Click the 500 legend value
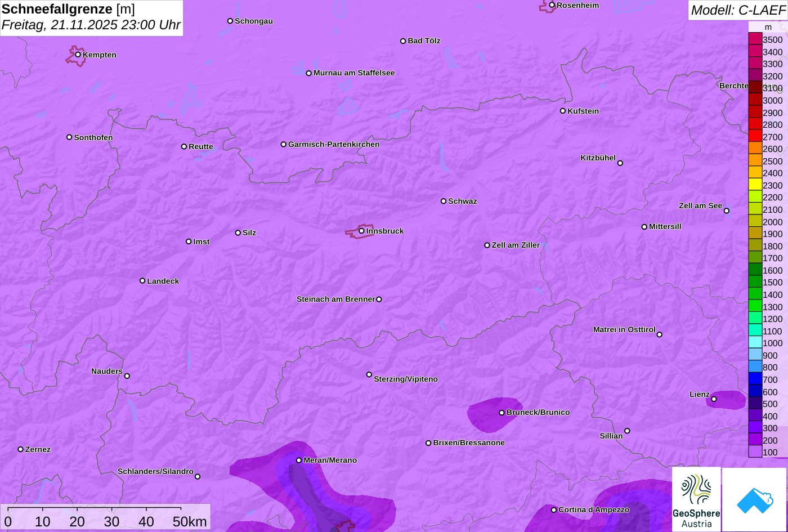The image size is (788, 532). pos(770,404)
